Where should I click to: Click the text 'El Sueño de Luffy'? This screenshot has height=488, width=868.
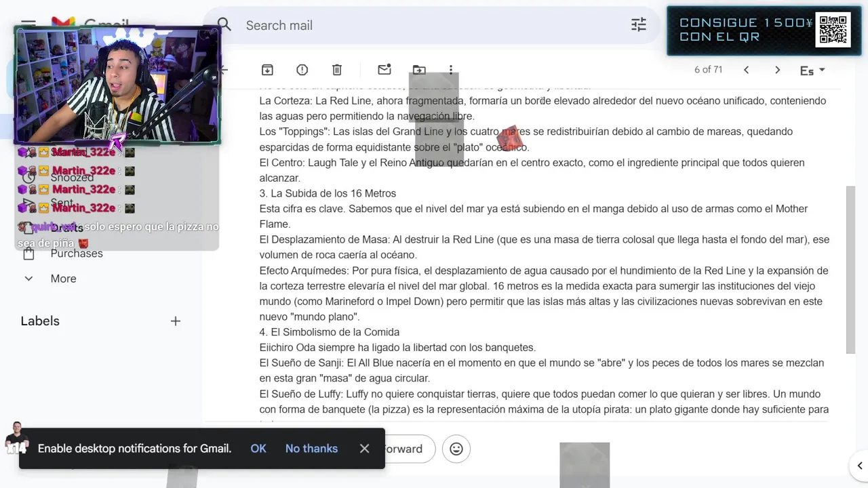300,394
